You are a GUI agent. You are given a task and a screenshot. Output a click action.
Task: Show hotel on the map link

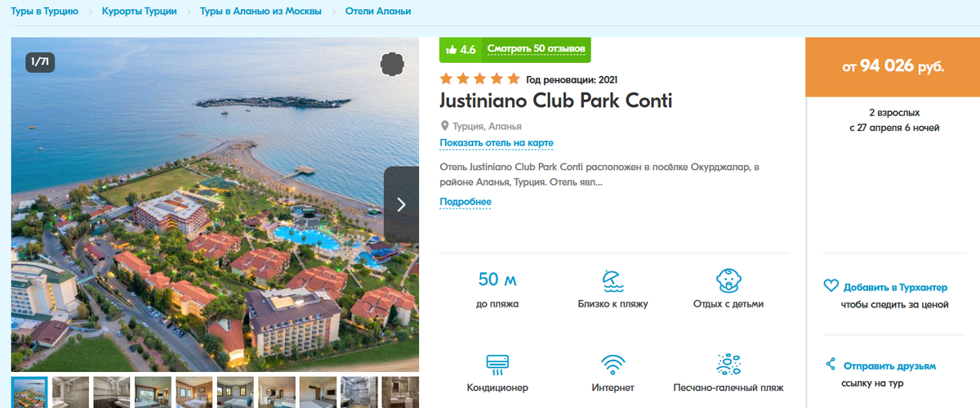497,143
